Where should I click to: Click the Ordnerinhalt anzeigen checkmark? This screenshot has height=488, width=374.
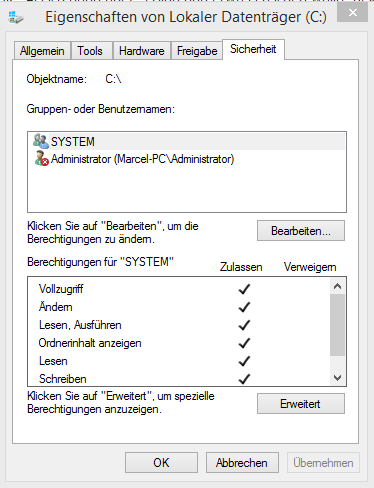[x=244, y=343]
